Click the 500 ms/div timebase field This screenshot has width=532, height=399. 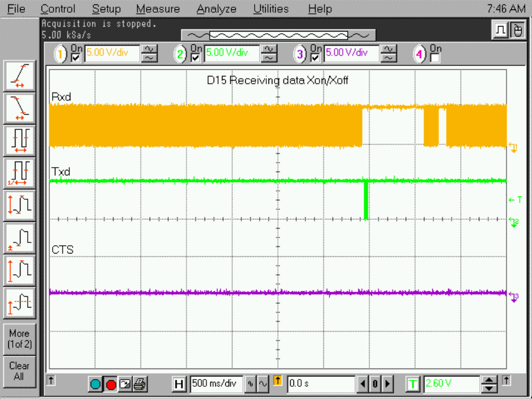(x=216, y=384)
